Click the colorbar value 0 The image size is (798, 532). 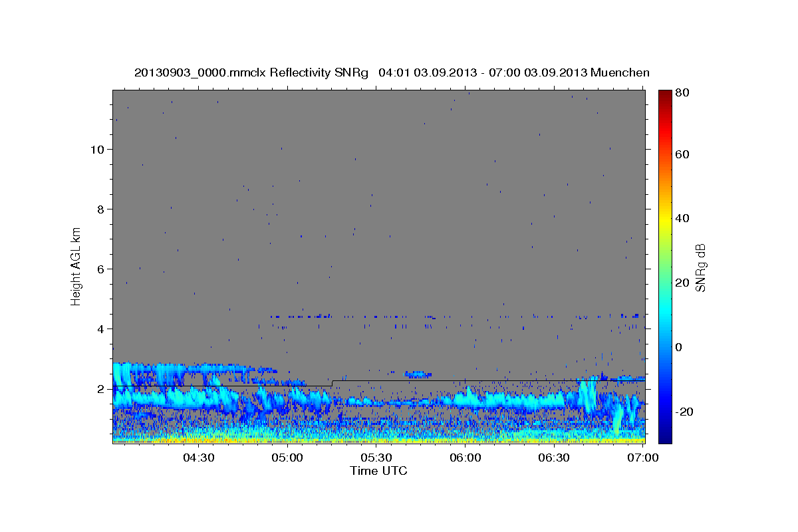[x=679, y=347]
